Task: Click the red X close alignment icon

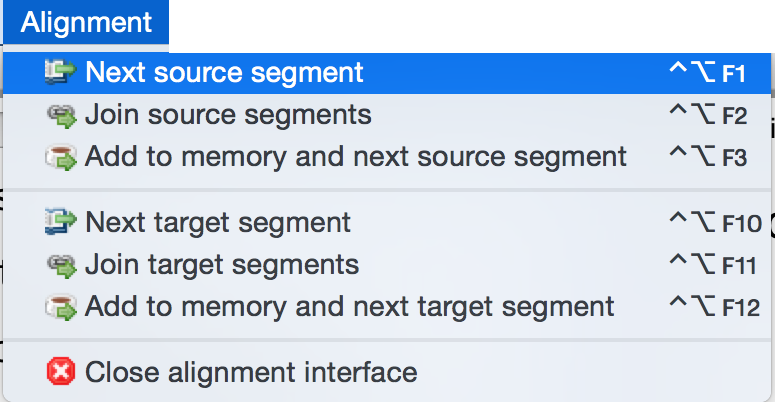Action: tap(61, 373)
